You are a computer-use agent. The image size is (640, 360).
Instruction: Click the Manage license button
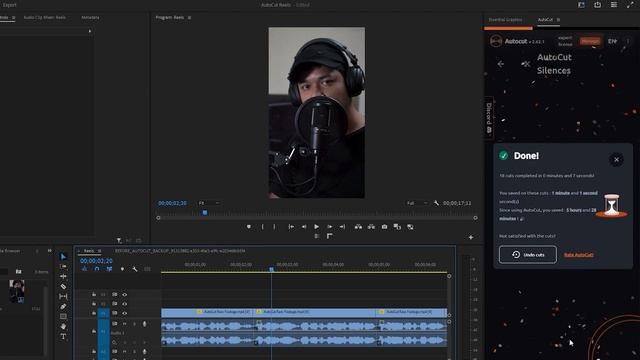click(x=590, y=41)
